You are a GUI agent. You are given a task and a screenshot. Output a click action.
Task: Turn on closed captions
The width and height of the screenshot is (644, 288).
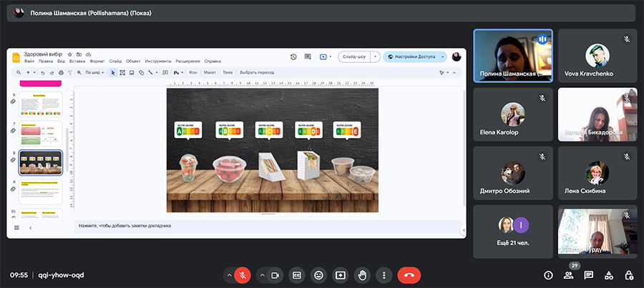(296, 275)
